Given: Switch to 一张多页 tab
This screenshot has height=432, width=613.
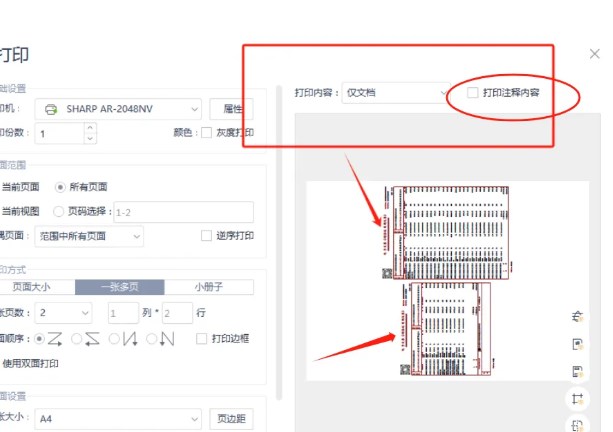Looking at the screenshot, I should (120, 287).
